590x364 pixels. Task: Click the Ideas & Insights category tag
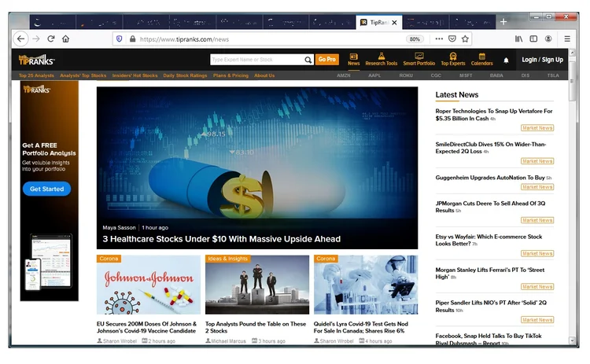(x=227, y=259)
